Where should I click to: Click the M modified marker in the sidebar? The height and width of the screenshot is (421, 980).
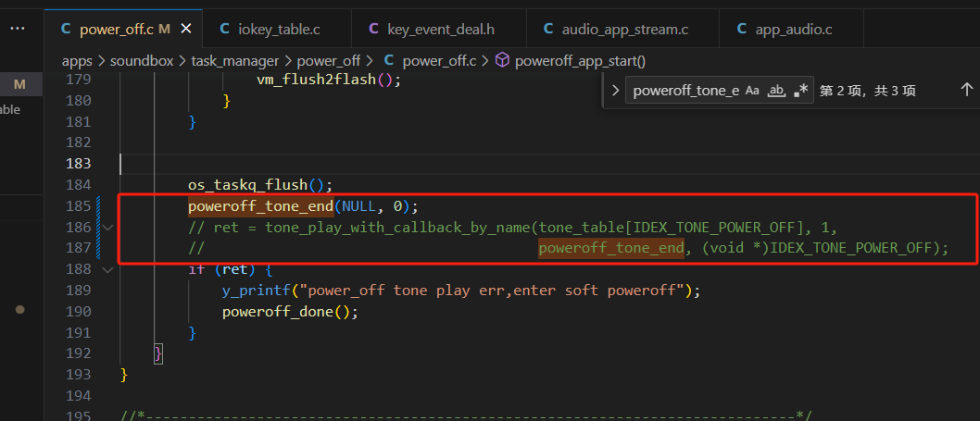[19, 83]
